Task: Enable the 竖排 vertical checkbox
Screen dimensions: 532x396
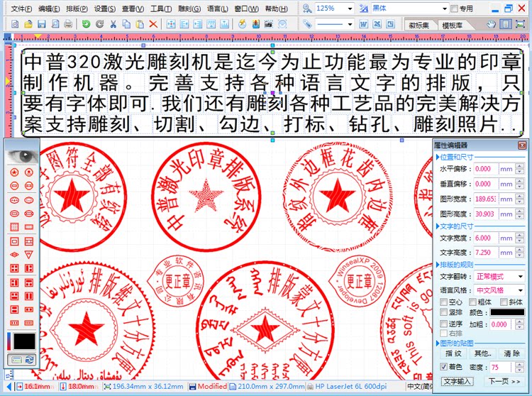Action: [443, 312]
